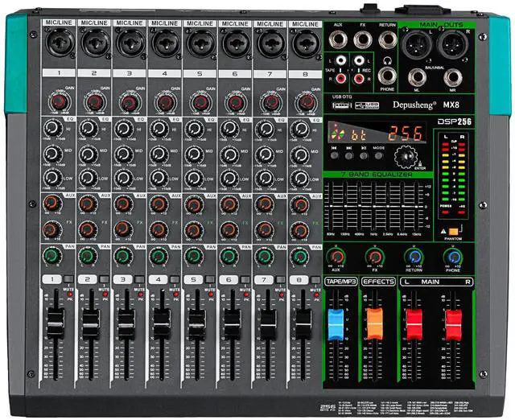Screen dimensions: 515x420
Task: Click the REC R red RCA jack
Action: click(x=359, y=79)
